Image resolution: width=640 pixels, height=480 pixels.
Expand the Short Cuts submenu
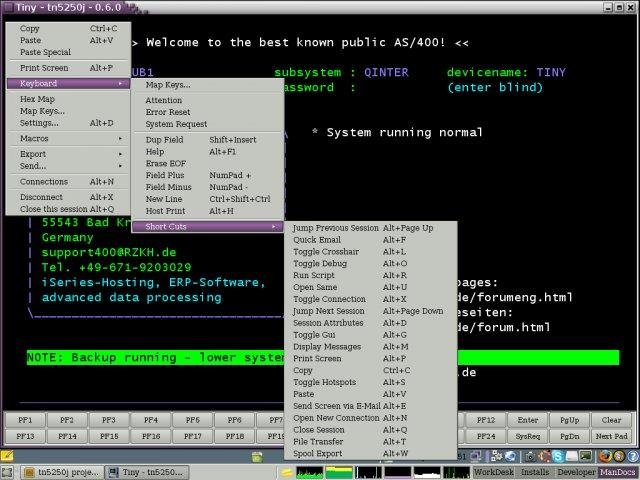click(208, 227)
